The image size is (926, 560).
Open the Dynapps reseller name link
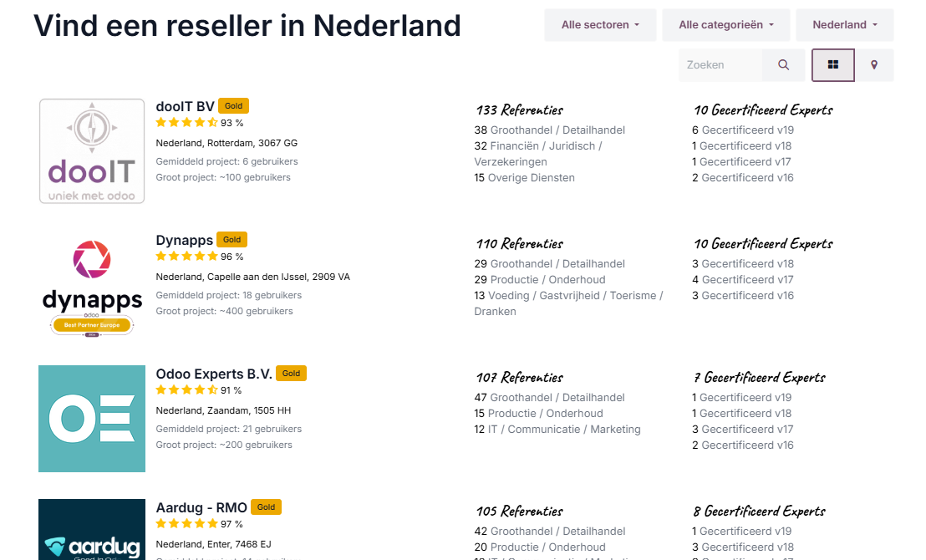click(x=184, y=240)
